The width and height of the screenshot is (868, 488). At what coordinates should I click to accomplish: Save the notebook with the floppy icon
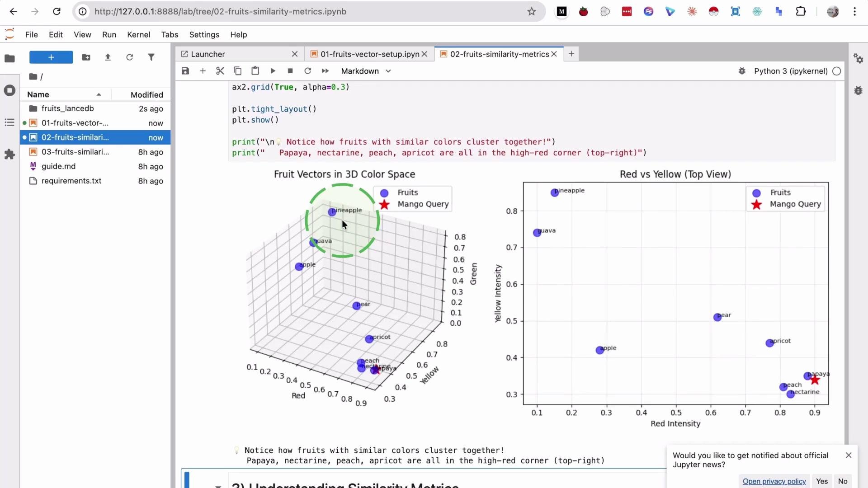[x=185, y=71]
